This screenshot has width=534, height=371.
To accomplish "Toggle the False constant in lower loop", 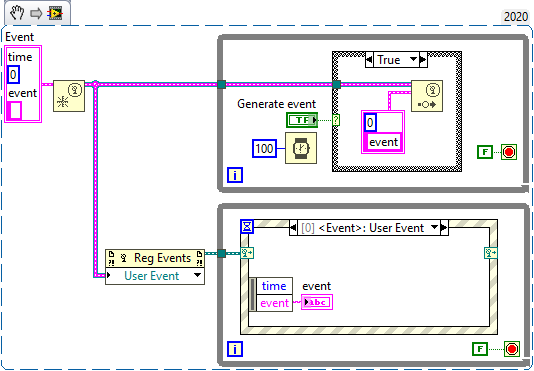I will [480, 349].
